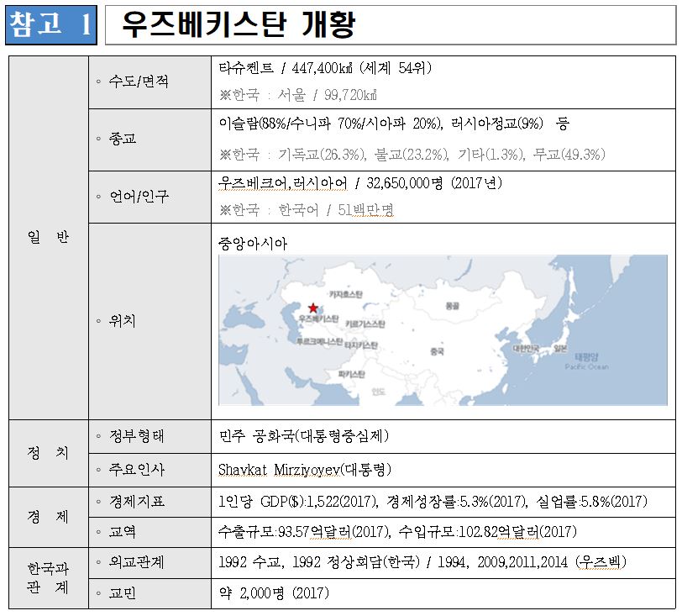The height and width of the screenshot is (616, 682).
Task: Click the 외교관계 row label
Action: [x=137, y=561]
